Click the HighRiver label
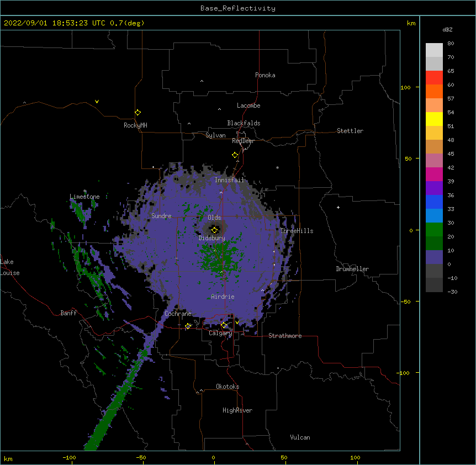This screenshot has height=465, width=476. [237, 410]
